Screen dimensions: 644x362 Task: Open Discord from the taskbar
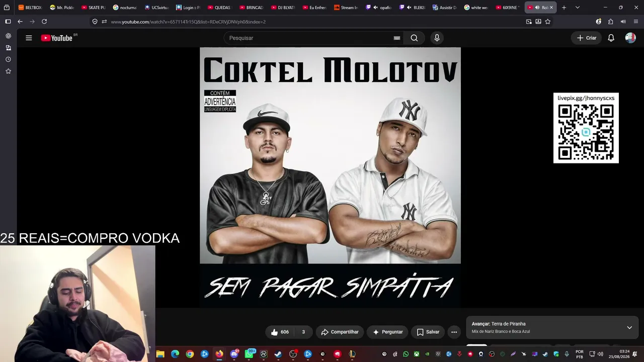234,354
